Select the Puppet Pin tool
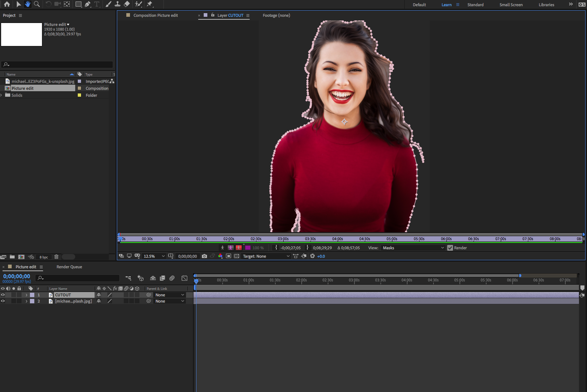Viewport: 587px width, 392px height. [x=149, y=4]
